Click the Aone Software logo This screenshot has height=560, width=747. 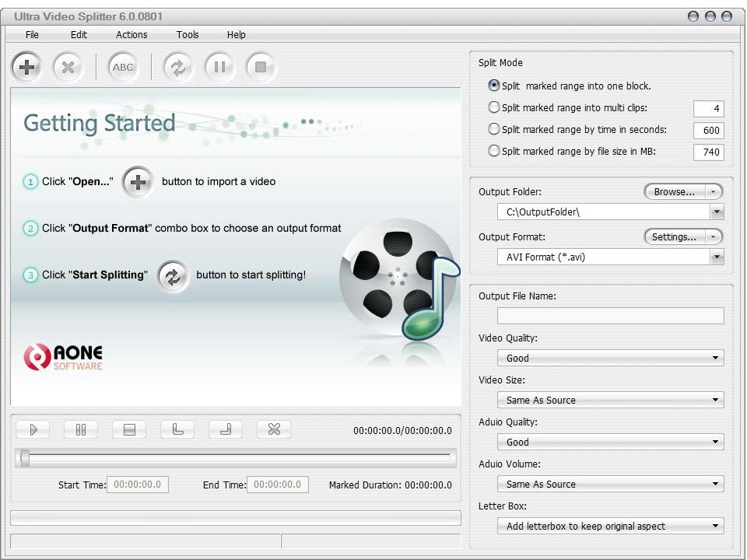click(x=63, y=357)
